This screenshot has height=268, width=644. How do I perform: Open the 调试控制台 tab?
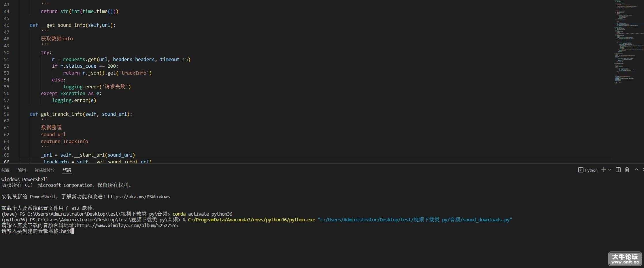(x=44, y=170)
